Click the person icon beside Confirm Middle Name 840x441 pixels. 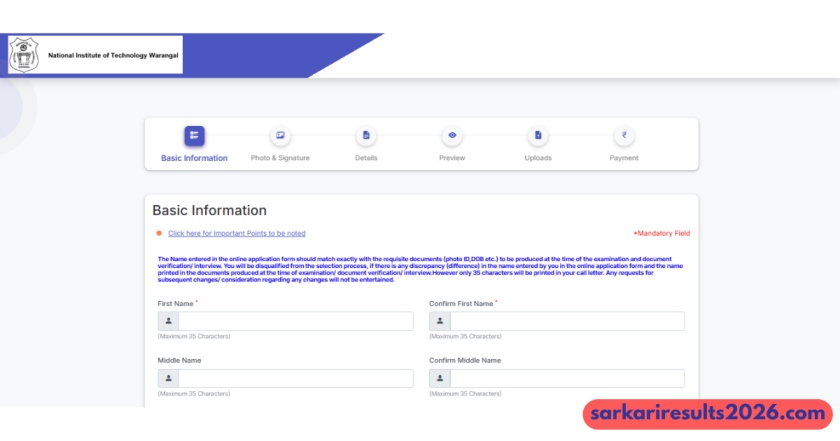[x=440, y=378]
